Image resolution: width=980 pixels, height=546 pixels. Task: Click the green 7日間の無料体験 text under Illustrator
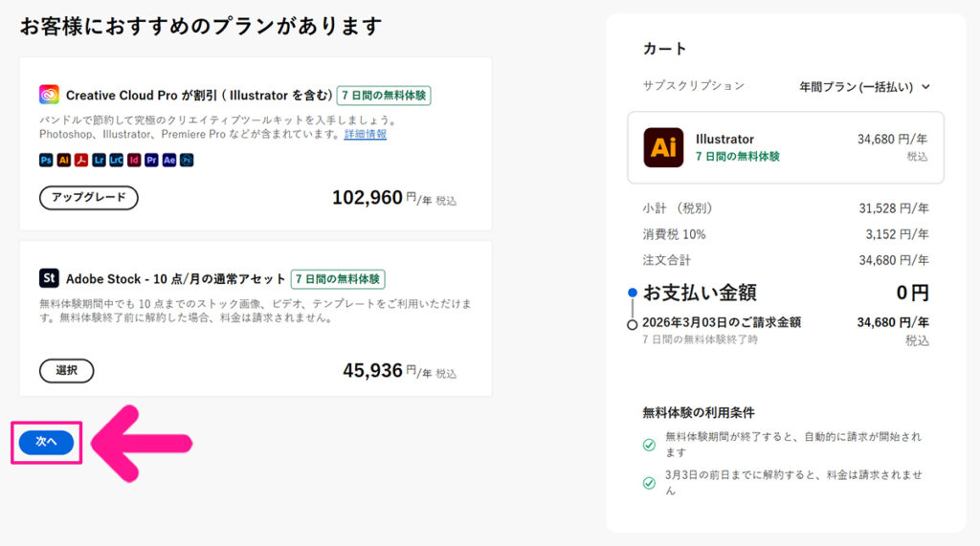(x=738, y=157)
